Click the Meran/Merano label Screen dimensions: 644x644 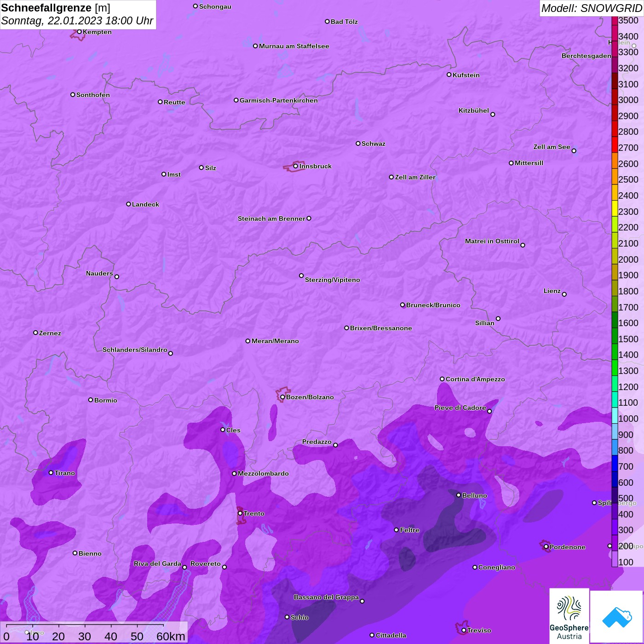pos(275,341)
